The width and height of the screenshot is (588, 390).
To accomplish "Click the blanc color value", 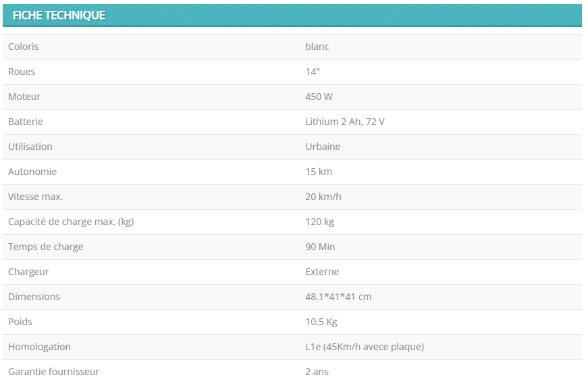I will click(317, 47).
